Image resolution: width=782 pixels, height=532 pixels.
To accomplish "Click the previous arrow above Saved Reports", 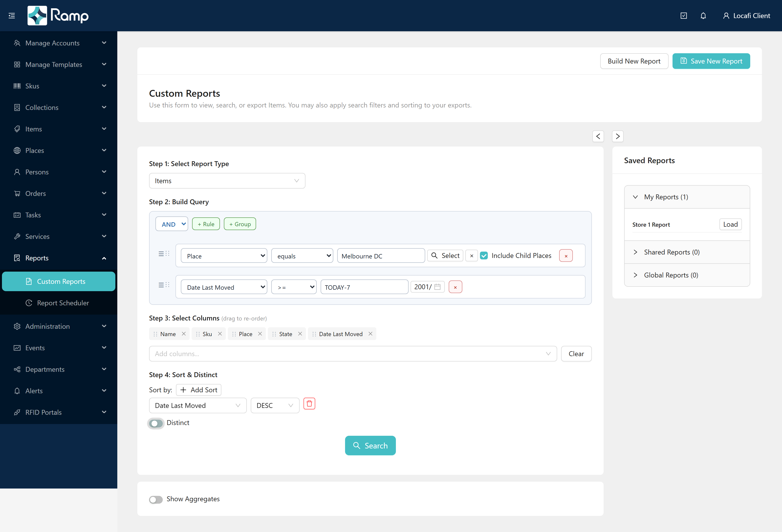I will (598, 136).
